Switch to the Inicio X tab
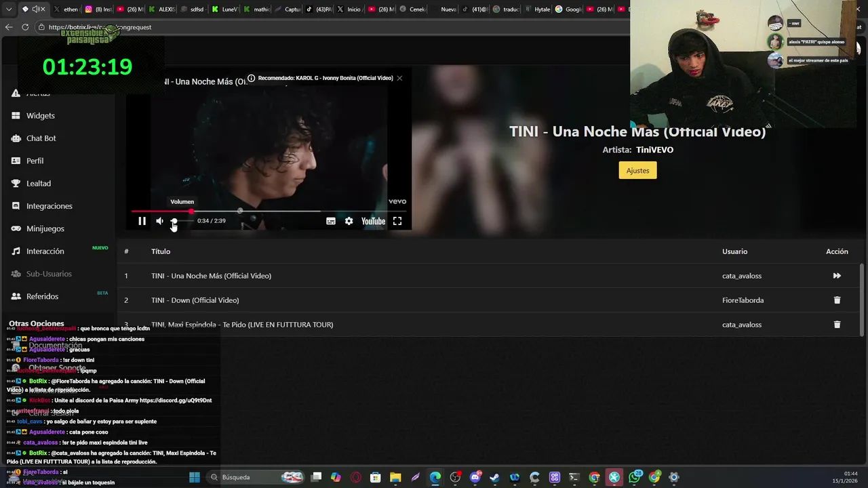Image resolution: width=868 pixels, height=488 pixels. [x=349, y=9]
